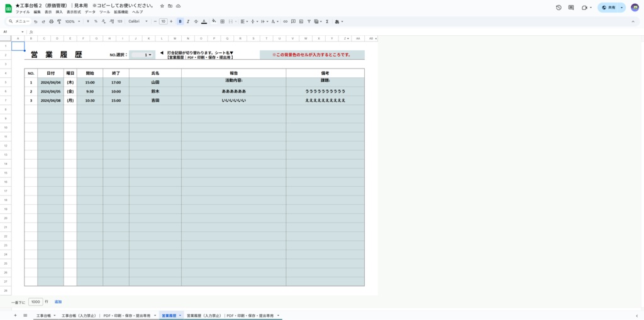Collapse the toolbar with chevron
644x320 pixels.
[633, 21]
